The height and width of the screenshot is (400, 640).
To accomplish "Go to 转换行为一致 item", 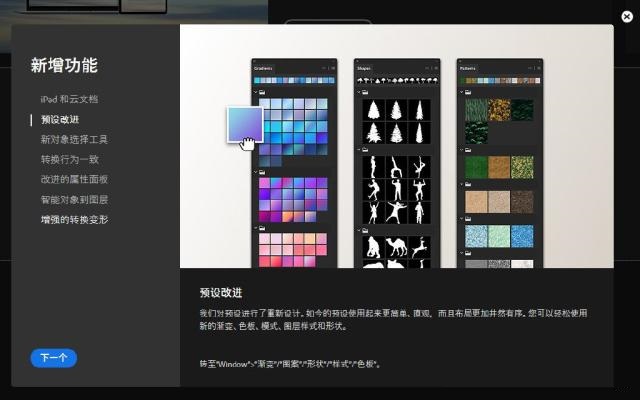I will 70,160.
